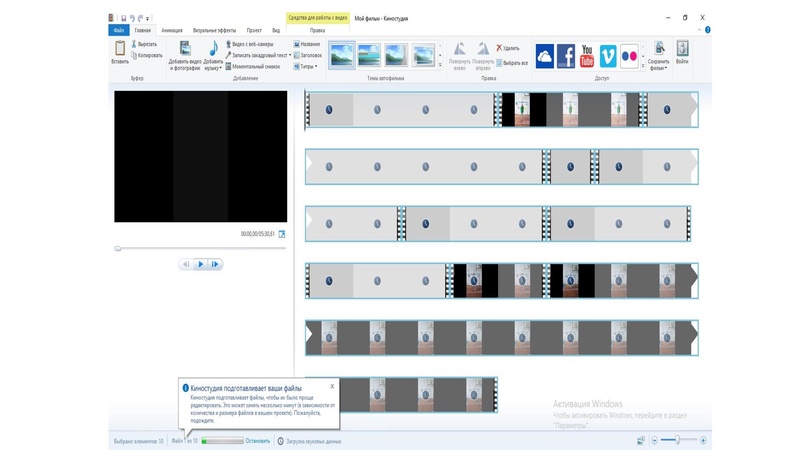Click the Facebook share icon

[x=566, y=56]
